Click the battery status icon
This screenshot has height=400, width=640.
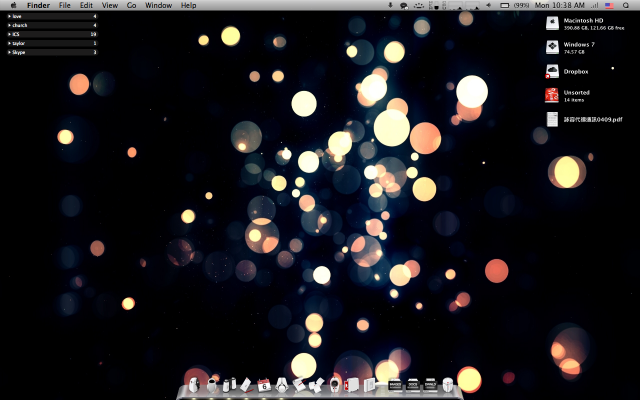pyautogui.click(x=505, y=5)
